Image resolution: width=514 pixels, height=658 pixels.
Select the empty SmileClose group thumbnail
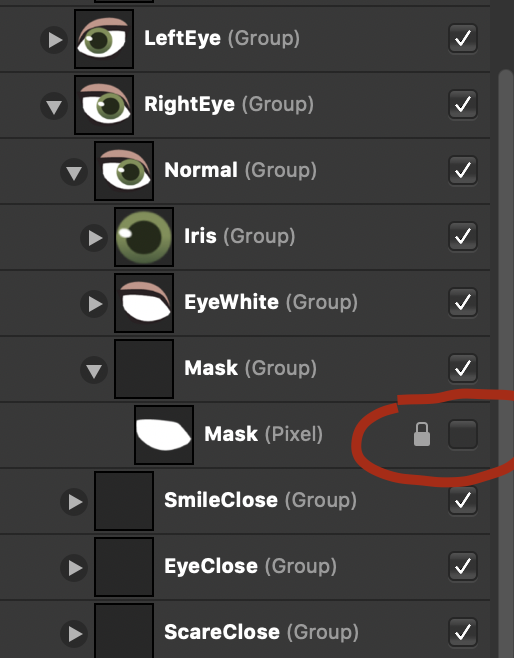(x=124, y=501)
